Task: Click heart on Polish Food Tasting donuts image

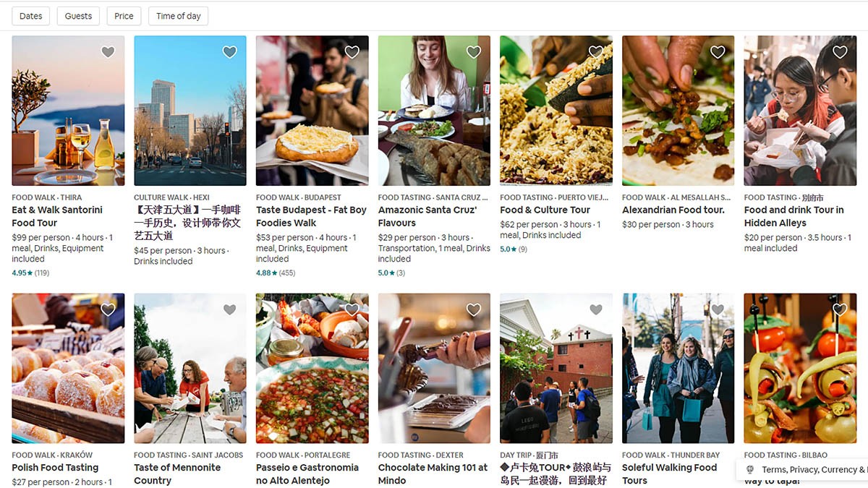Action: point(108,309)
